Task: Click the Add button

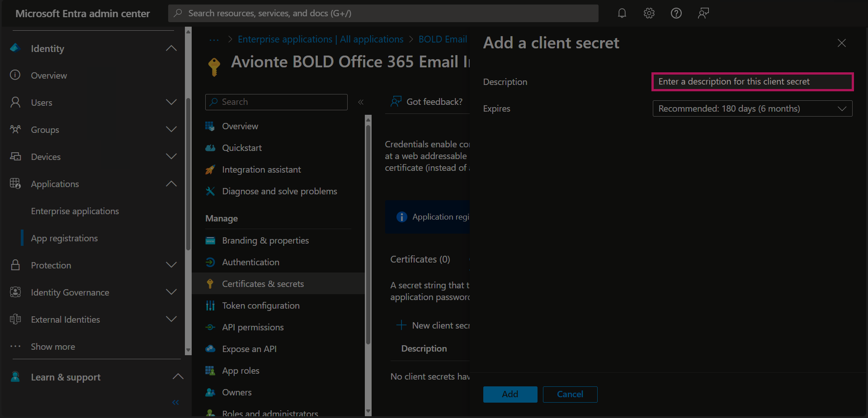Action: (x=510, y=394)
